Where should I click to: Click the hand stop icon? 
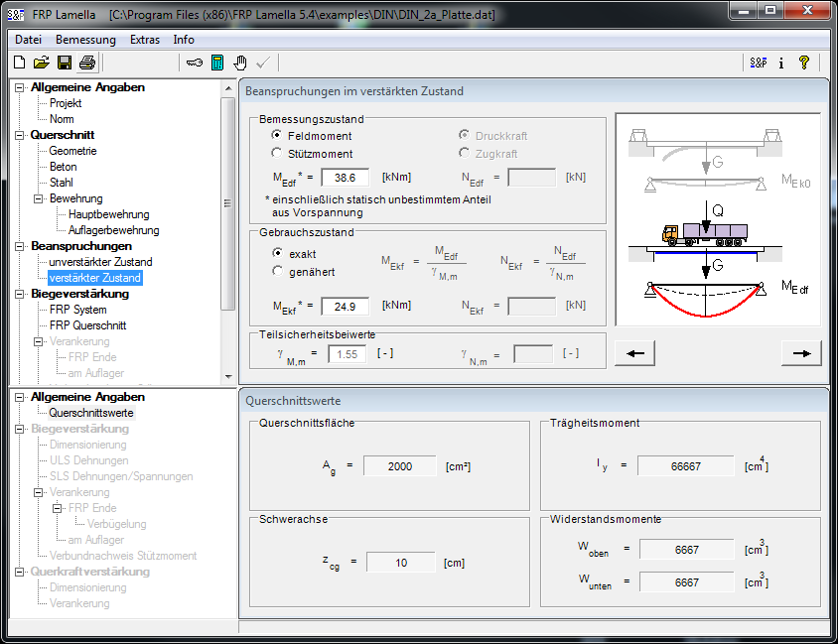(240, 63)
